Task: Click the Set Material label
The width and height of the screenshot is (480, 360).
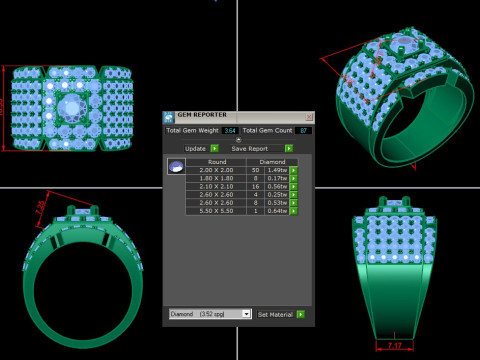Action: coord(275,314)
